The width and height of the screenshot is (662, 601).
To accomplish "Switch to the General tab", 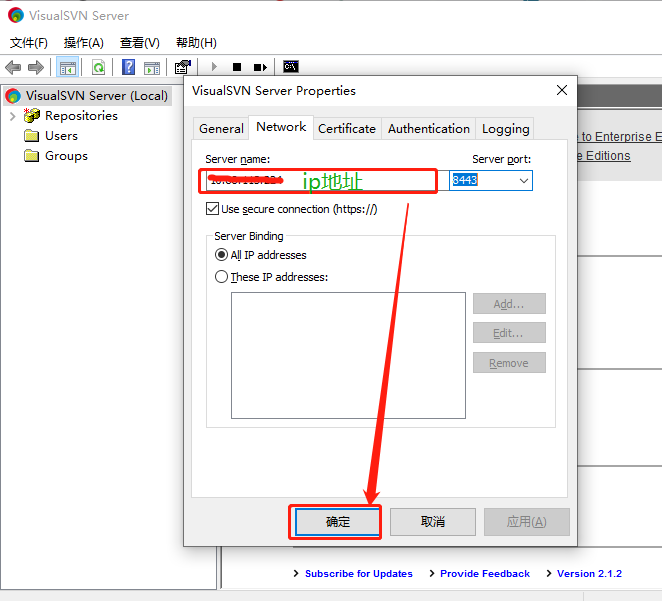I will pyautogui.click(x=221, y=129).
